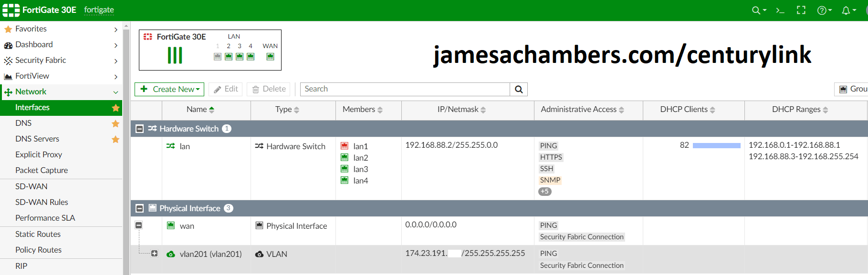Viewport: 868px width, 275px height.
Task: Click LAN port 3 on faceplate
Action: click(240, 57)
